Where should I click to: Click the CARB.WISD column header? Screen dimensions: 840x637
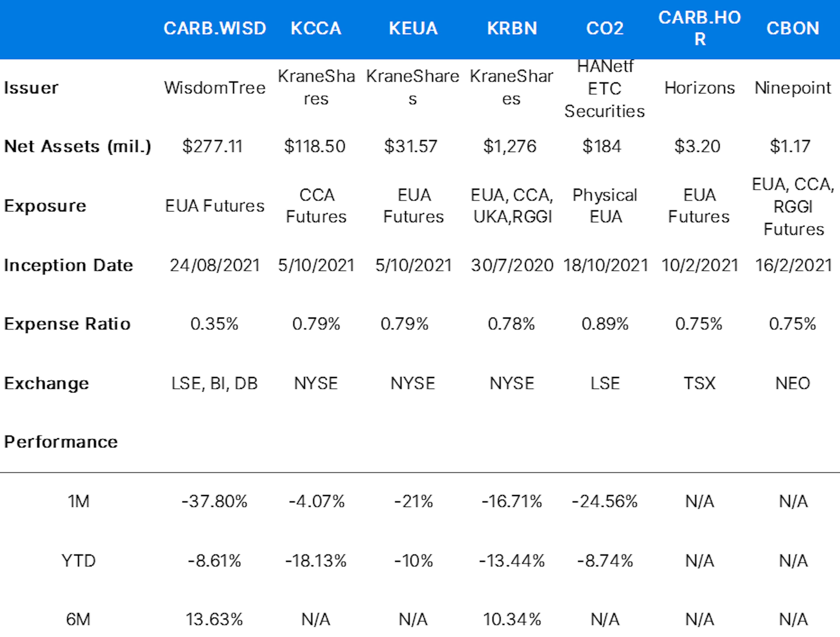[x=215, y=28]
